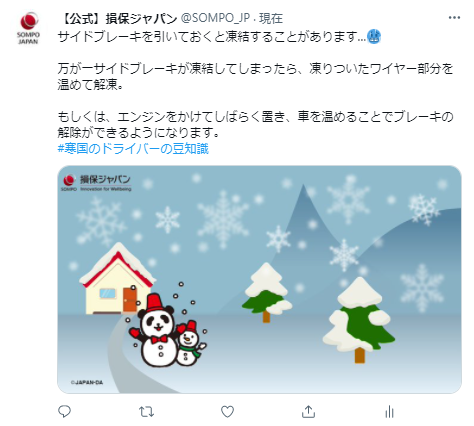Click the large snow-covered tree on right

click(359, 320)
